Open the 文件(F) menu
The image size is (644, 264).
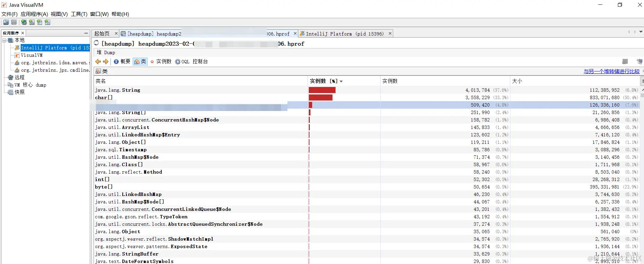(9, 14)
